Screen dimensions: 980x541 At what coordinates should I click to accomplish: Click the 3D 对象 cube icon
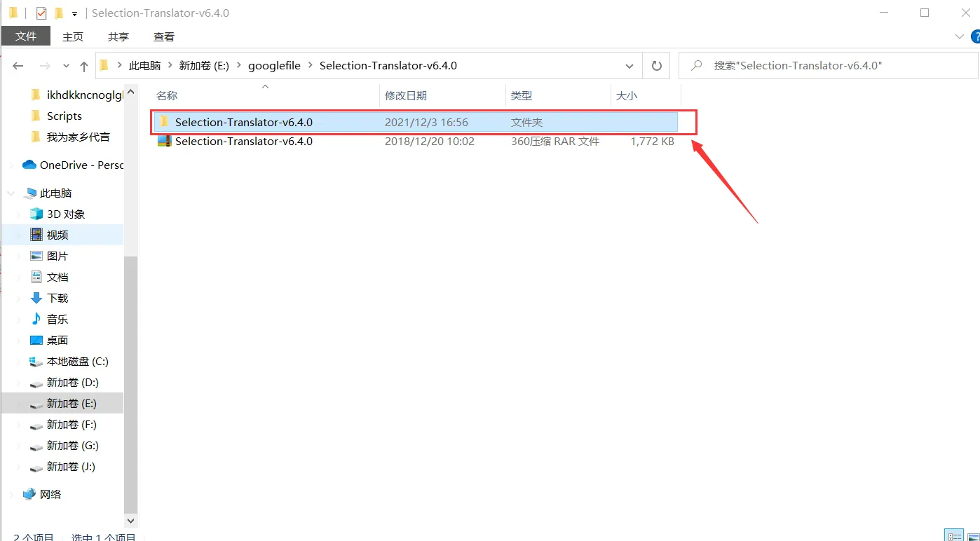36,214
